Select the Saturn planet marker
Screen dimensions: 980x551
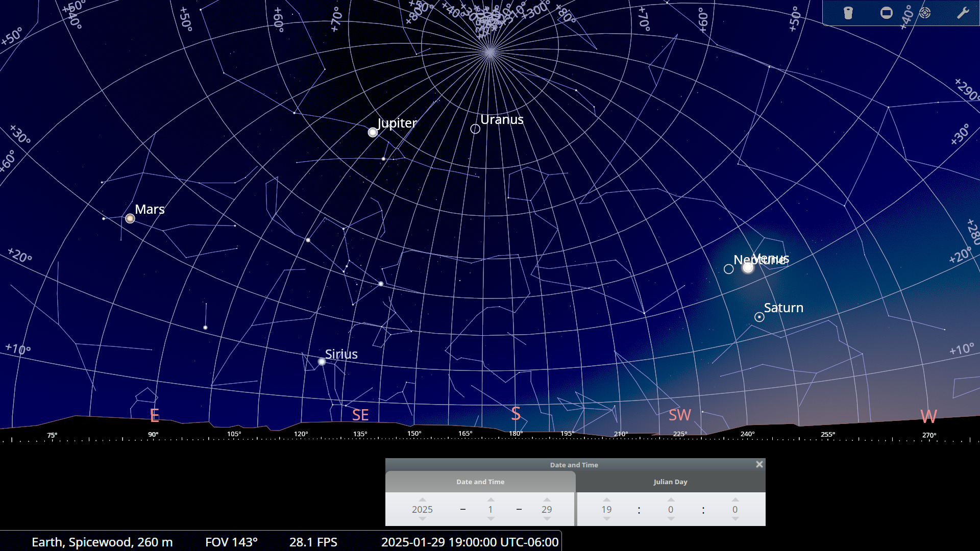[759, 317]
